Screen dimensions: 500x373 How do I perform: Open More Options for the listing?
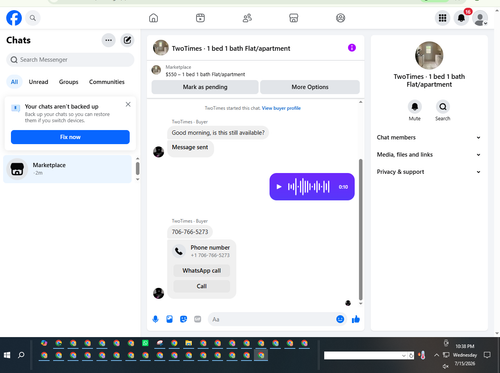point(310,87)
